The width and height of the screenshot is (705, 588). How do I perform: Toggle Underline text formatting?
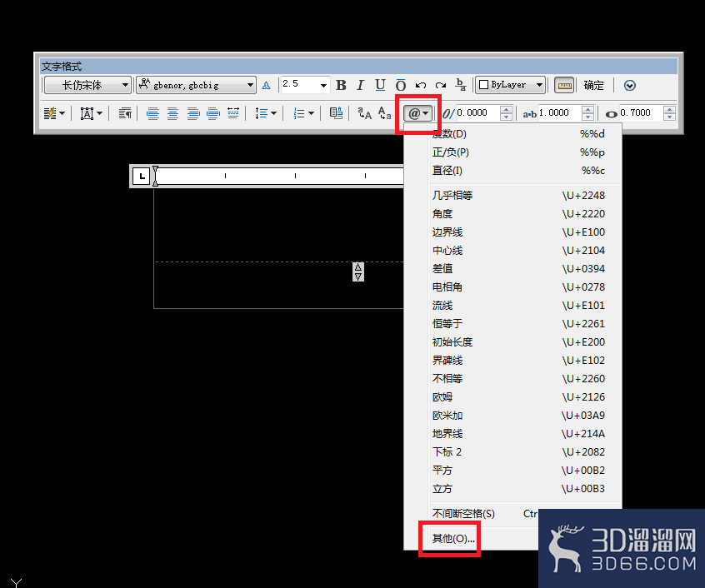tap(380, 85)
